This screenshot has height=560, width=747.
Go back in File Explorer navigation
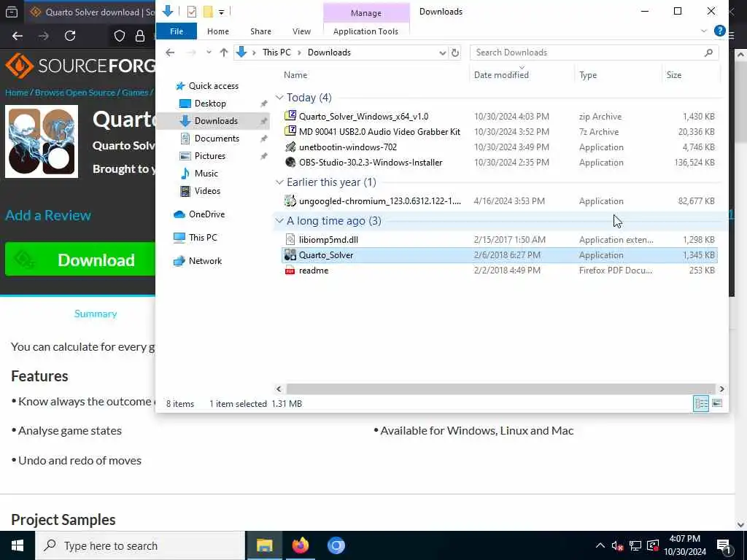pyautogui.click(x=170, y=52)
